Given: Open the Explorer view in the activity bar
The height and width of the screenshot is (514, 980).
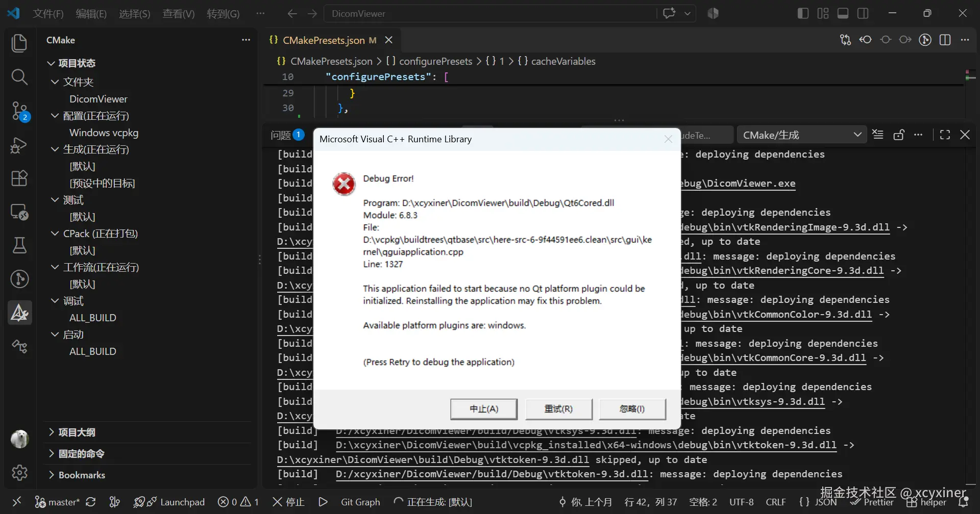Looking at the screenshot, I should click(x=19, y=43).
